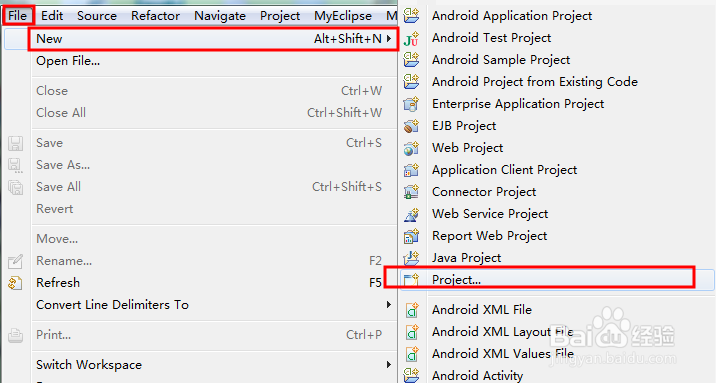The width and height of the screenshot is (716, 383).
Task: Open the Project menu in menu bar
Action: pos(280,16)
